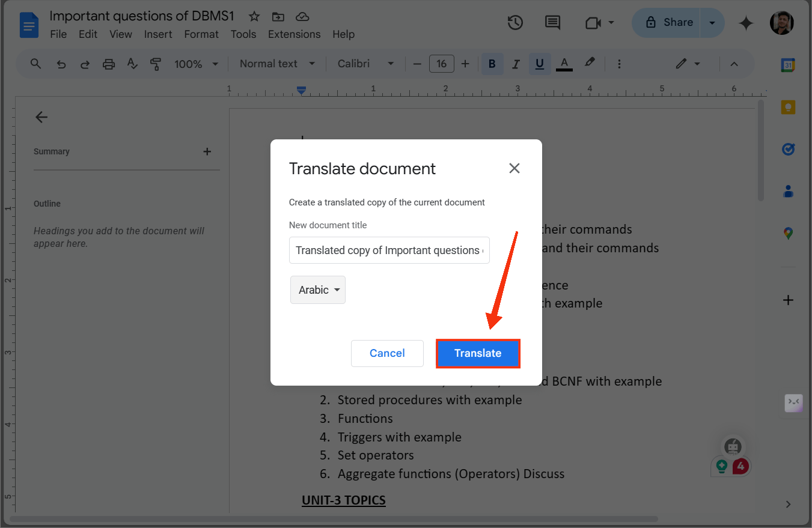This screenshot has width=812, height=528.
Task: Click the plus get add-ons icon
Action: [x=788, y=300]
